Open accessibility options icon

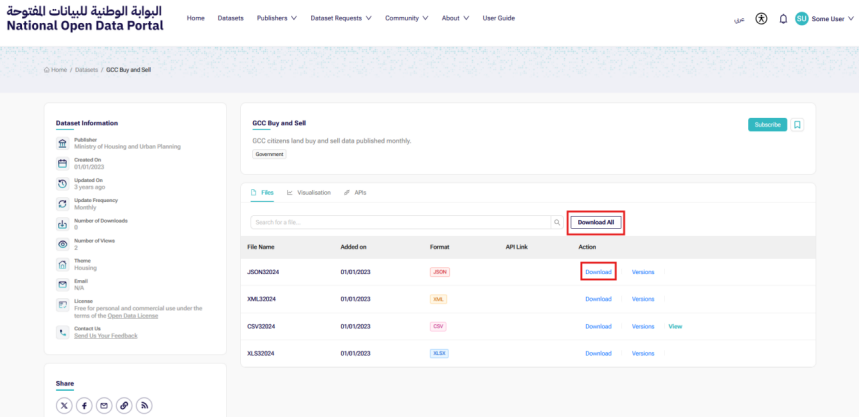coord(761,18)
